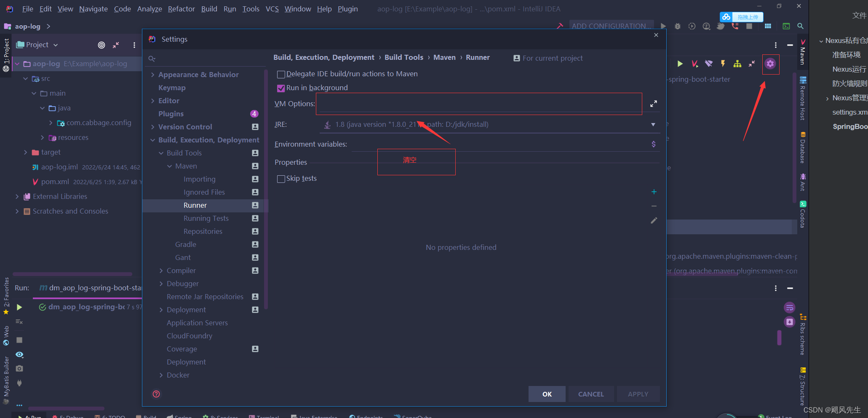Image resolution: width=868 pixels, height=418 pixels.
Task: Uncheck Run in background checkbox
Action: pos(281,88)
